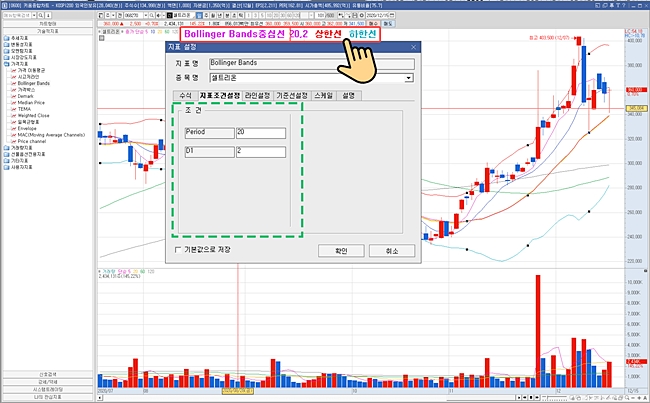
Task: Expand the 시장강도지표 folder
Action: 6,57
